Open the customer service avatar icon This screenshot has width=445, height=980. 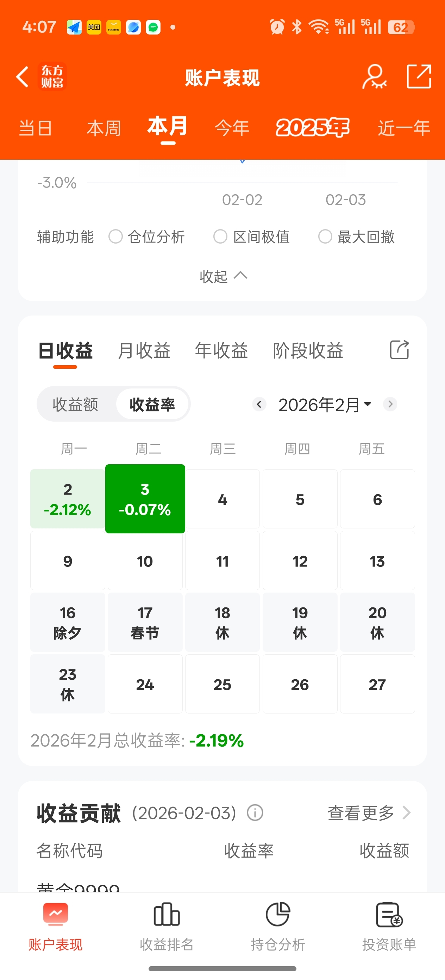(374, 77)
